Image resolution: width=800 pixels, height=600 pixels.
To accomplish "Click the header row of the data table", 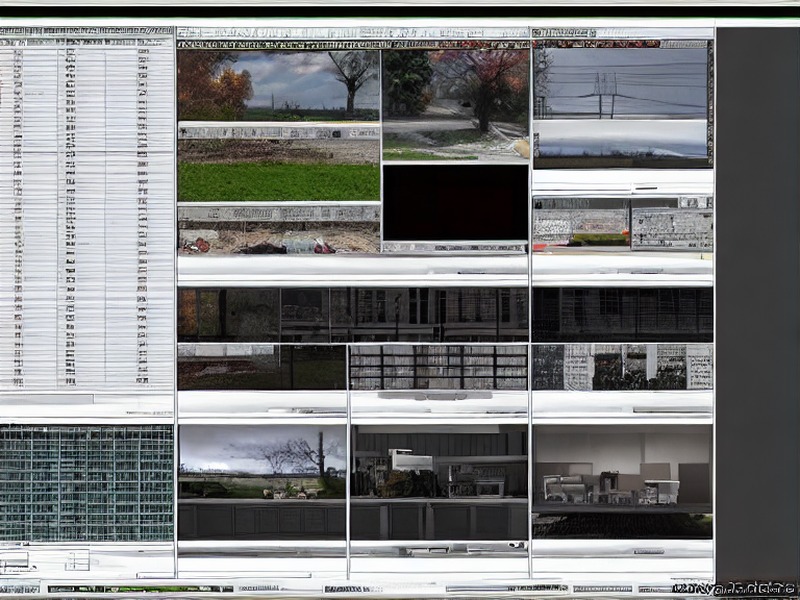I will [87, 42].
